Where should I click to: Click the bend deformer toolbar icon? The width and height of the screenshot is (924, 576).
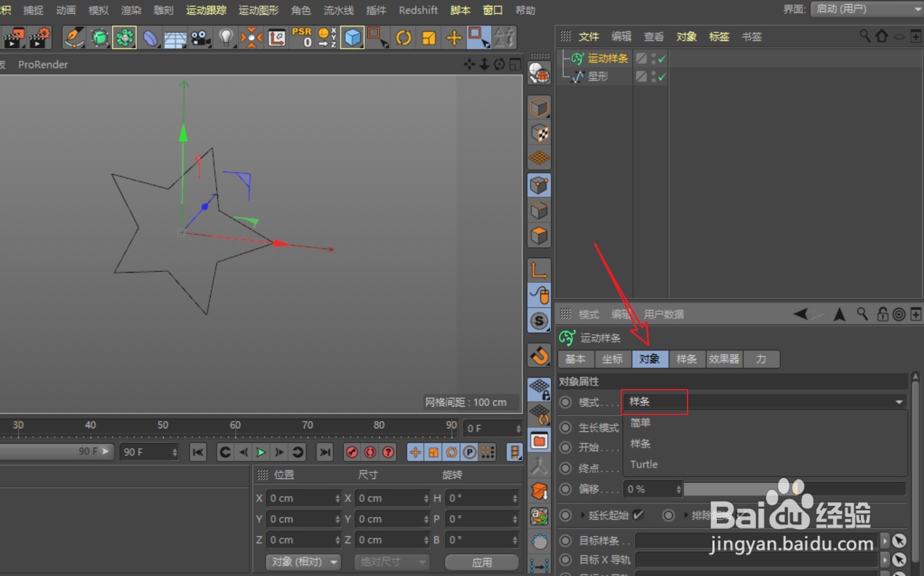tap(150, 37)
